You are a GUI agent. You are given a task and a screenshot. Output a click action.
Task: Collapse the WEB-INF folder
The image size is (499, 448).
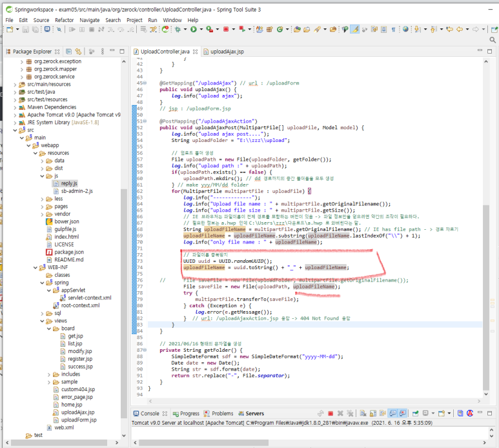click(x=36, y=268)
